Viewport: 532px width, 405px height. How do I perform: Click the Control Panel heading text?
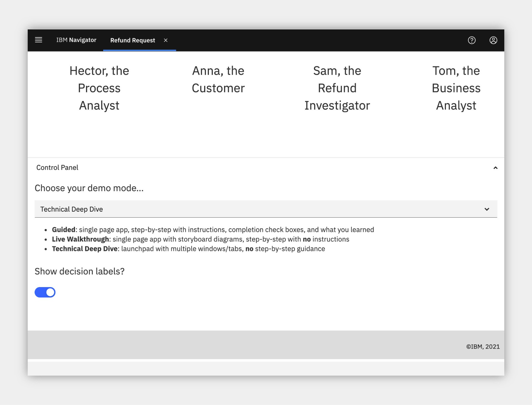click(x=57, y=168)
